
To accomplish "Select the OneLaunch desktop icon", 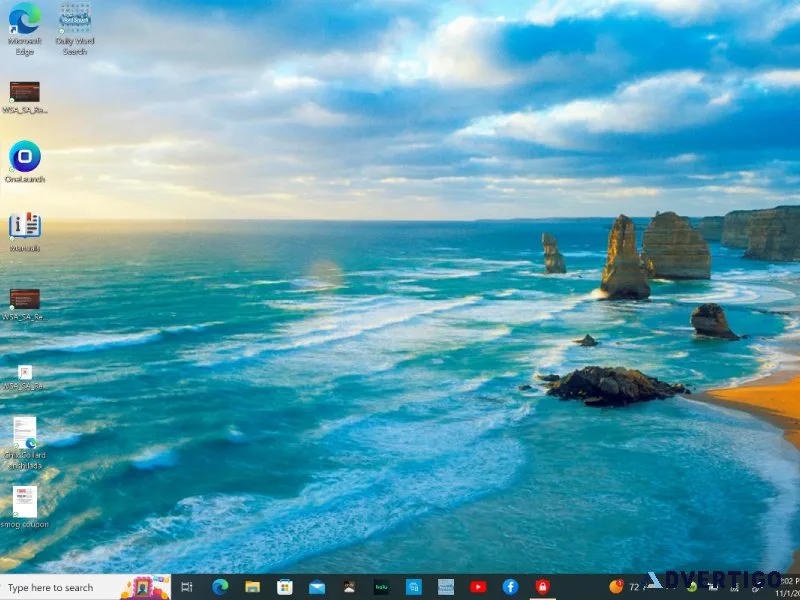I will [x=24, y=162].
